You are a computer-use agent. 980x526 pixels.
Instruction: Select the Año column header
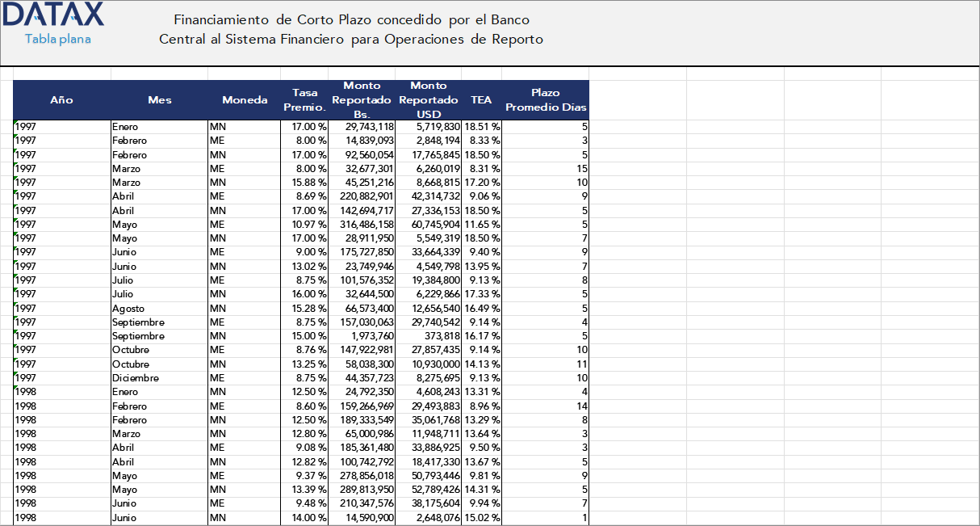tap(61, 99)
